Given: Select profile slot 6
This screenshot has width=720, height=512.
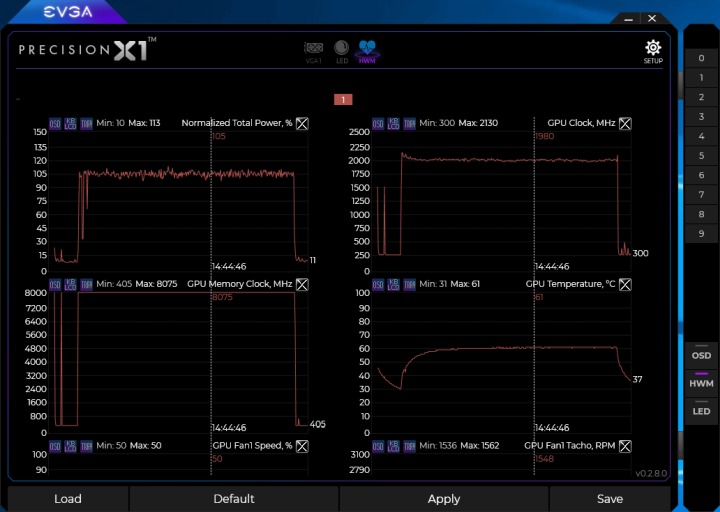Looking at the screenshot, I should click(x=701, y=175).
